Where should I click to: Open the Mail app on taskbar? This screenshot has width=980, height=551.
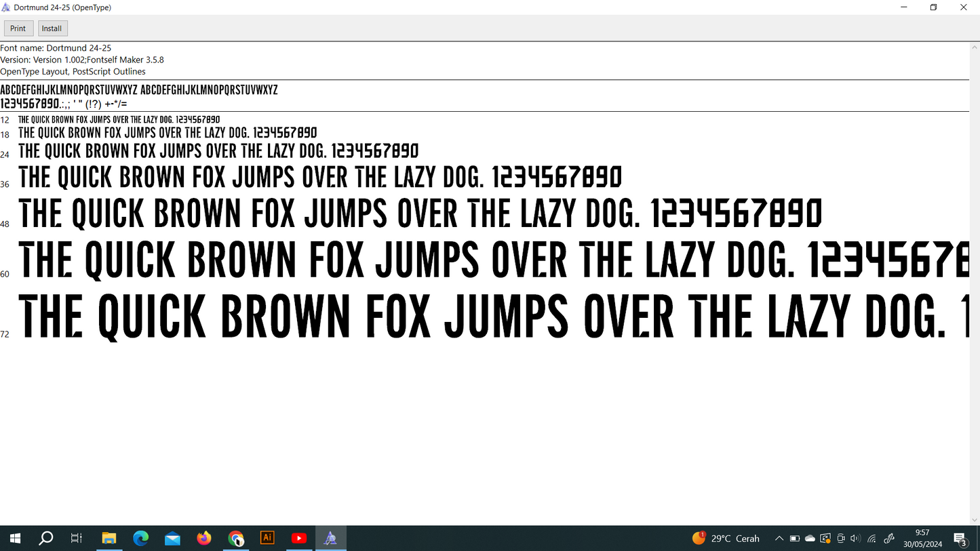click(x=172, y=538)
